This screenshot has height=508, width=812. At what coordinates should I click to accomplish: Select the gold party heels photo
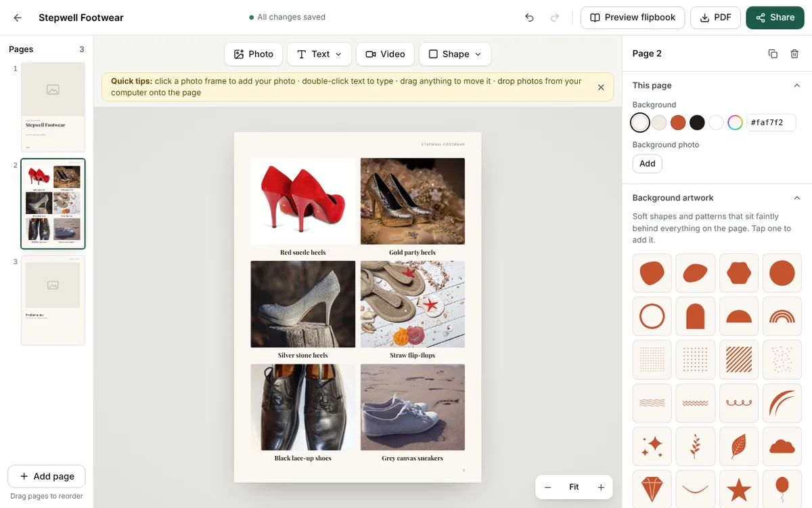(413, 201)
